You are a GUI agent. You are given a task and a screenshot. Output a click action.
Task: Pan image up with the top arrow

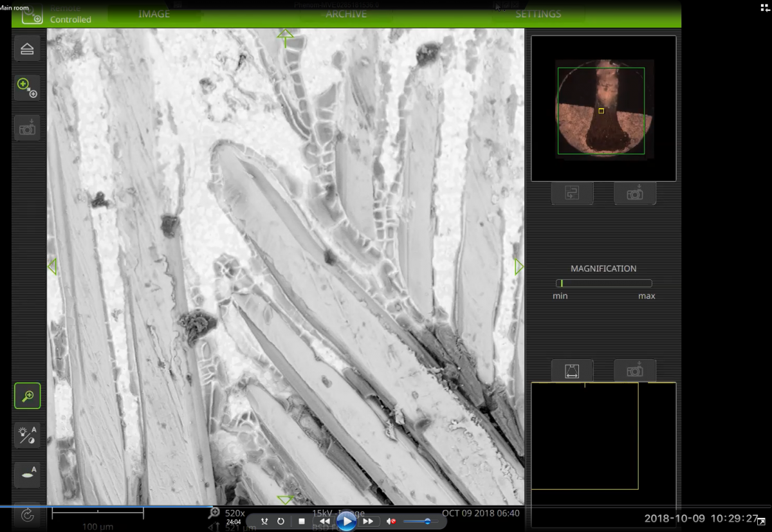pos(286,37)
